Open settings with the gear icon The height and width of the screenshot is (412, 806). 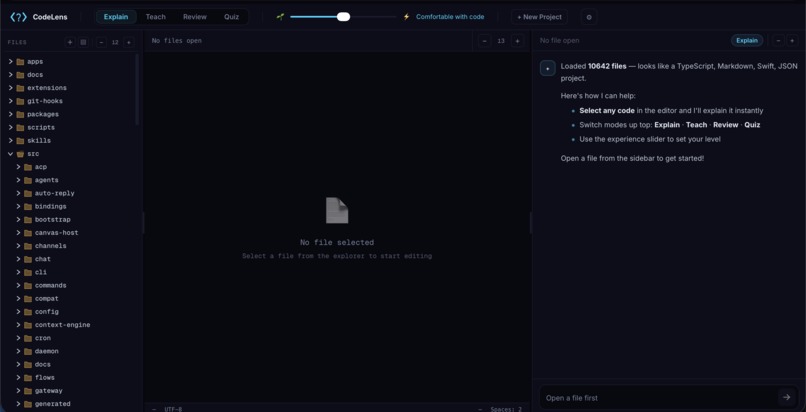pyautogui.click(x=589, y=17)
